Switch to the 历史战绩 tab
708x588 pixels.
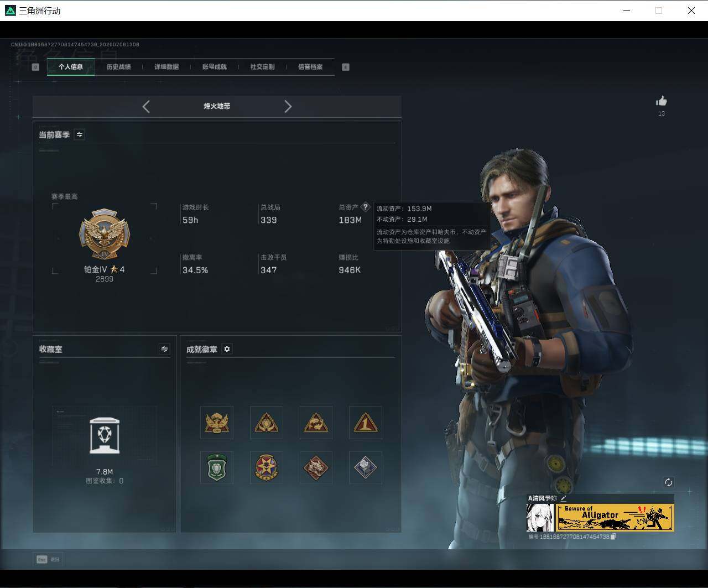(118, 67)
